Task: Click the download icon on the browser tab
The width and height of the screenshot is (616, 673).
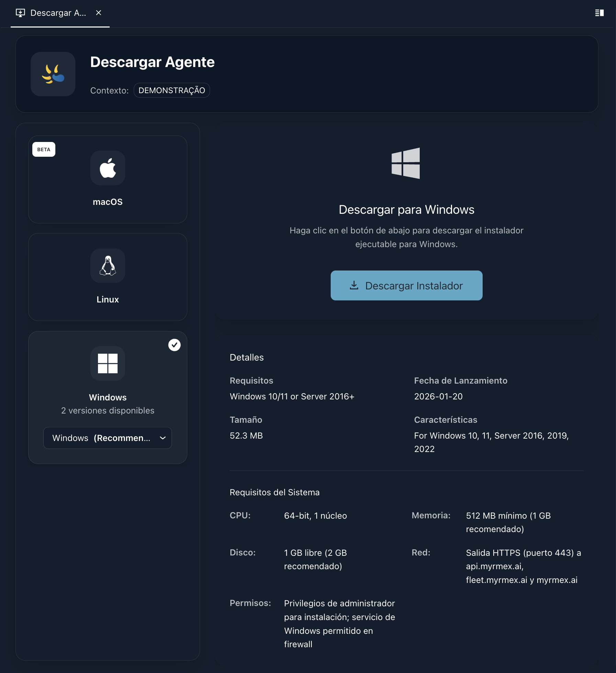Action: (x=21, y=13)
